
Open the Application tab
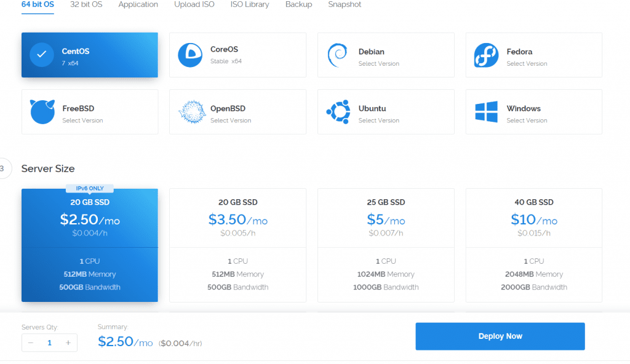pos(138,4)
